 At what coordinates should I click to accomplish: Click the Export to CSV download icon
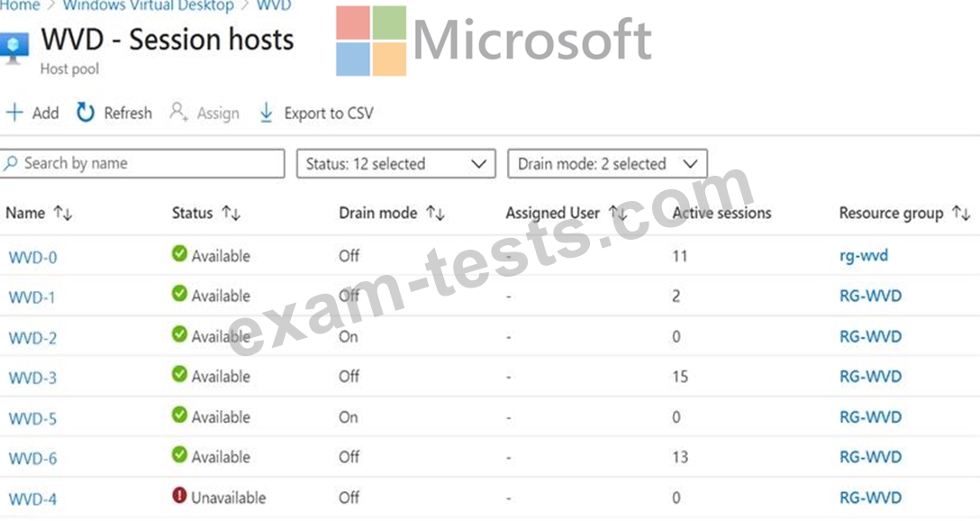pos(267,113)
